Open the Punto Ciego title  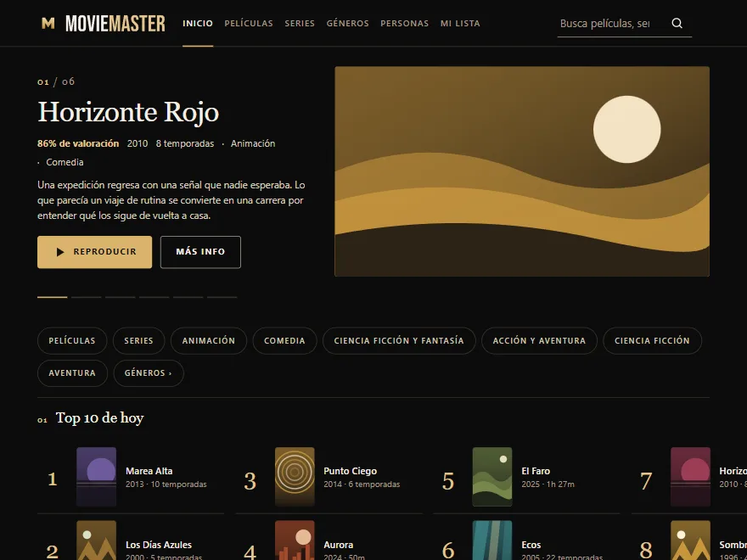click(x=350, y=471)
